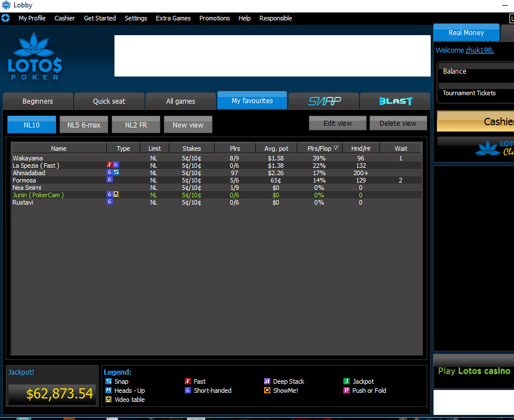The height and width of the screenshot is (420, 514).
Task: Open the Cashier menu
Action: tap(65, 18)
